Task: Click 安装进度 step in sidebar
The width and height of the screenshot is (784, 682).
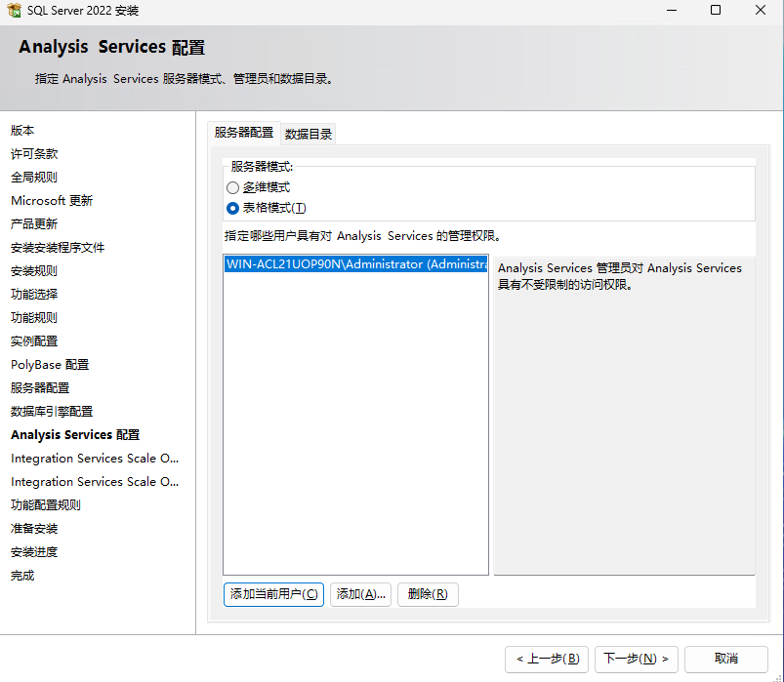Action: point(34,552)
